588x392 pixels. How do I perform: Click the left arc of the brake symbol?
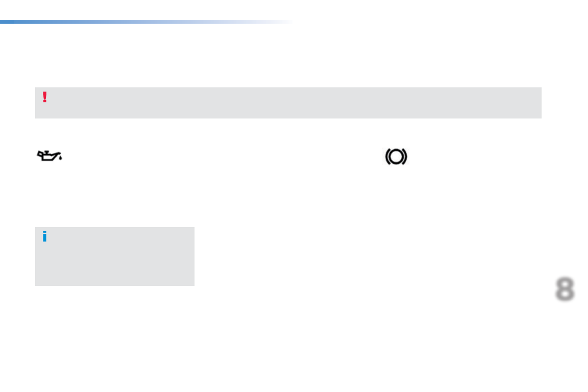click(x=387, y=157)
